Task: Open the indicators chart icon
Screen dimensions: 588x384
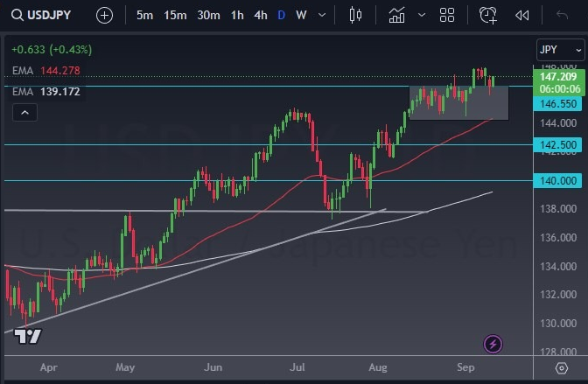Action: tap(397, 15)
